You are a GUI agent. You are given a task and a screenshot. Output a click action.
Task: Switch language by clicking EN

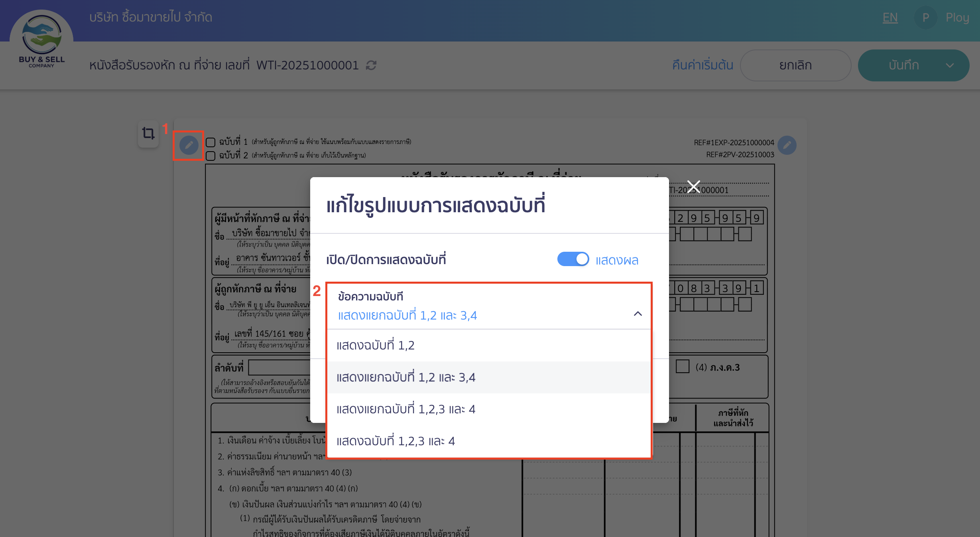click(890, 17)
